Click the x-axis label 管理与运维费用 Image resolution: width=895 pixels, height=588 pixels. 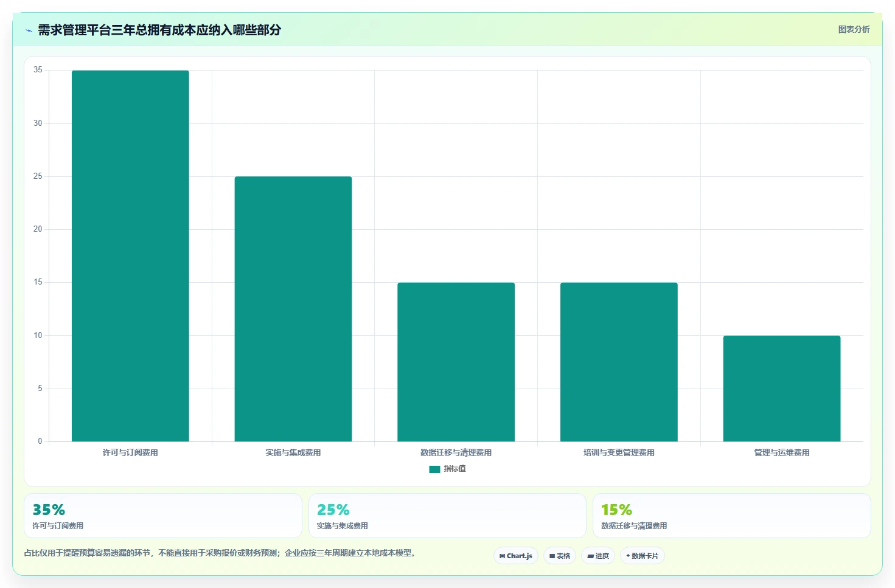click(x=782, y=452)
